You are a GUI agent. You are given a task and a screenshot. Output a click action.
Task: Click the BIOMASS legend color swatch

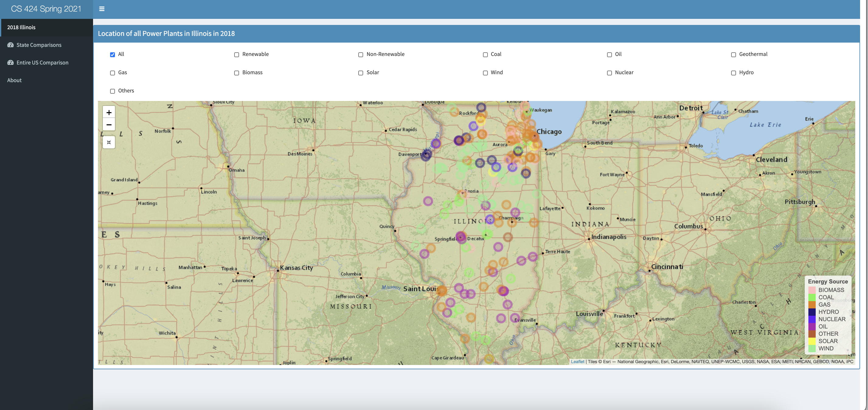(x=812, y=290)
